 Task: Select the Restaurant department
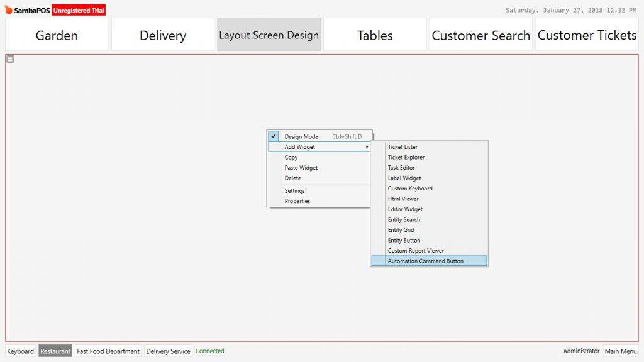tap(55, 351)
